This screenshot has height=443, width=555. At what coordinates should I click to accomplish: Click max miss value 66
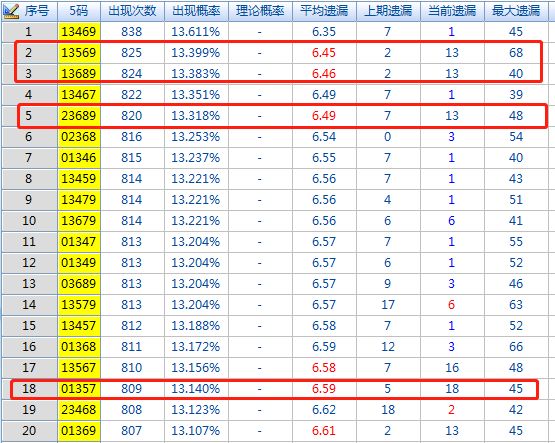[516, 347]
